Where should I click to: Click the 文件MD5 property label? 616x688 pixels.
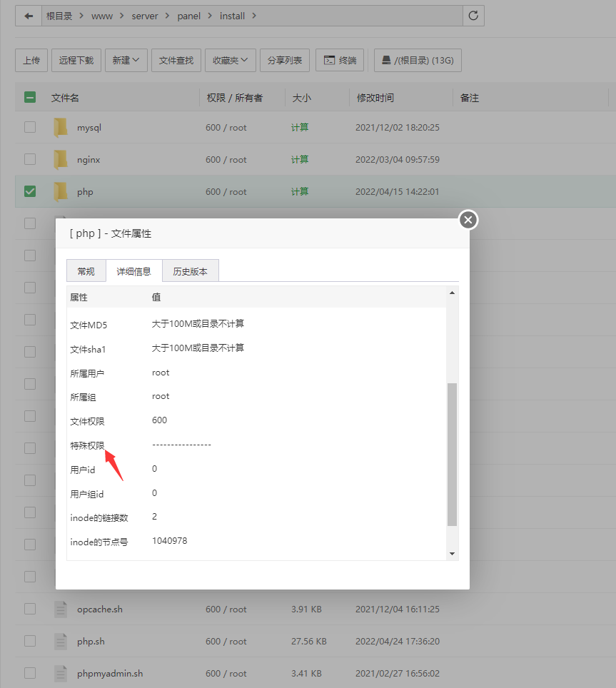(x=89, y=325)
